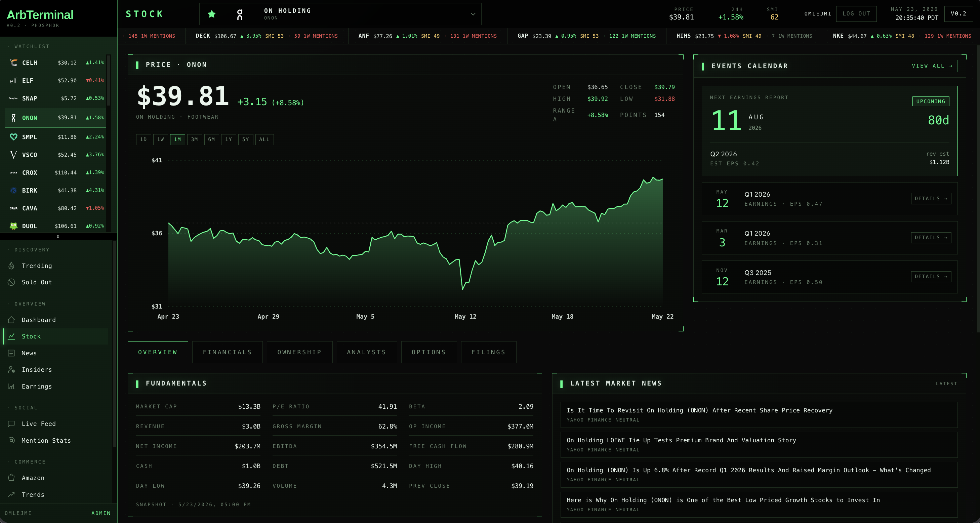Screen dimensions: 980x523
Task: Click the V0.2 version badge
Action: [958, 14]
